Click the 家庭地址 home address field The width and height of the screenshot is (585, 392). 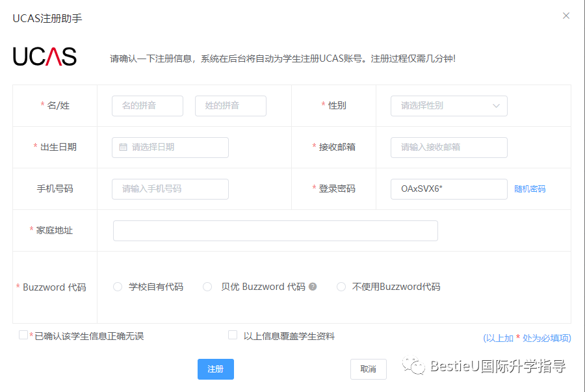pos(276,231)
